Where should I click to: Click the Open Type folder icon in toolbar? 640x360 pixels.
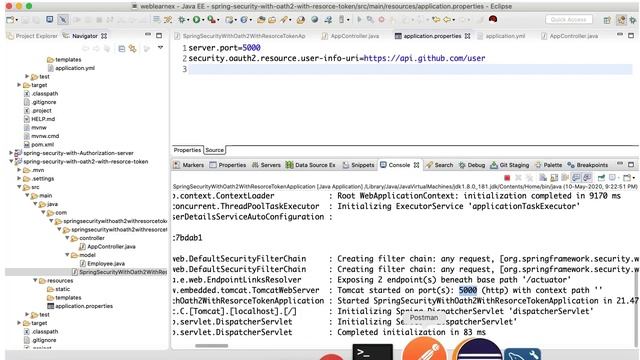[261, 20]
